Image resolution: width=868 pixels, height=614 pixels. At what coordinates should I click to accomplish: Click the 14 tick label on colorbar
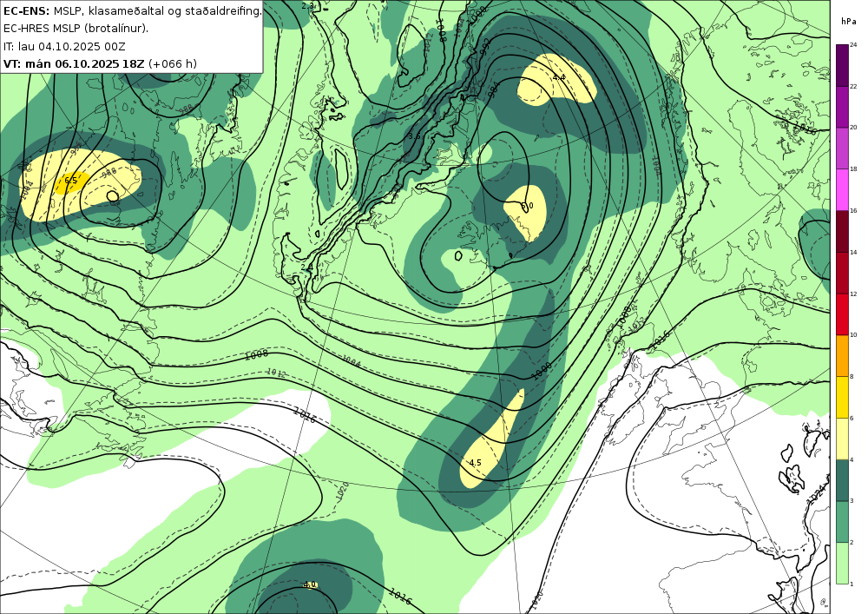click(x=853, y=252)
